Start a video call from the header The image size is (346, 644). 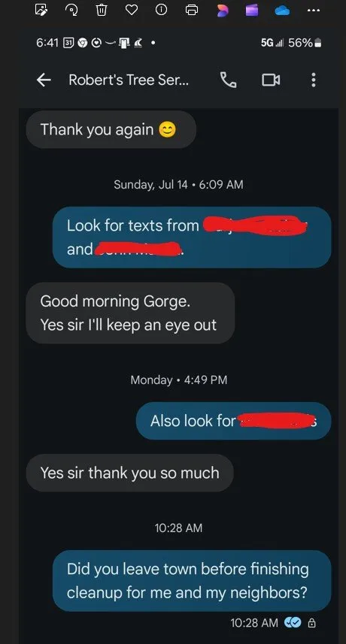pos(271,80)
